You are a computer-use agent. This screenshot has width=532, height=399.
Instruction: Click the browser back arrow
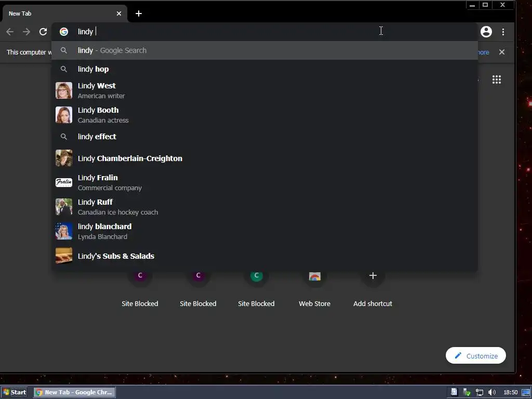[x=10, y=32]
